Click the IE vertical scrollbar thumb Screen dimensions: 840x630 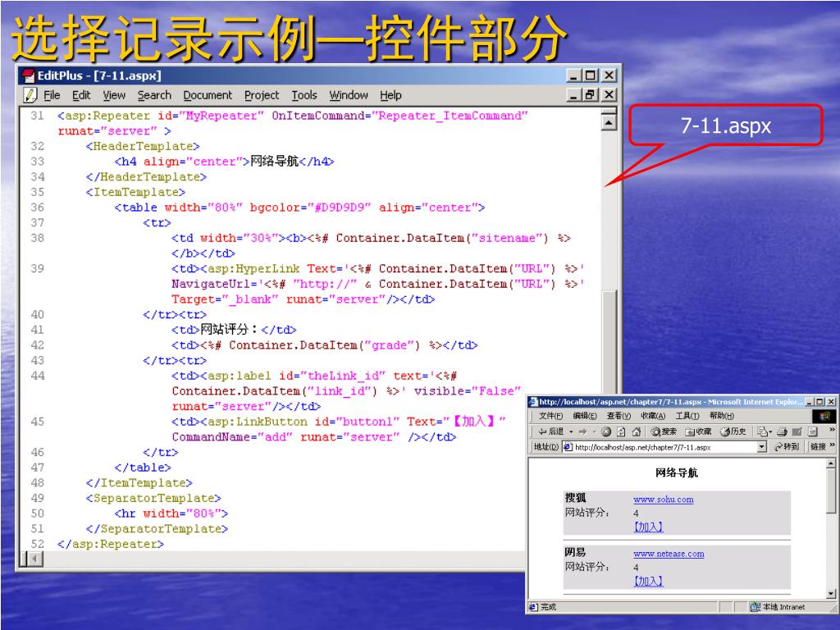(831, 491)
